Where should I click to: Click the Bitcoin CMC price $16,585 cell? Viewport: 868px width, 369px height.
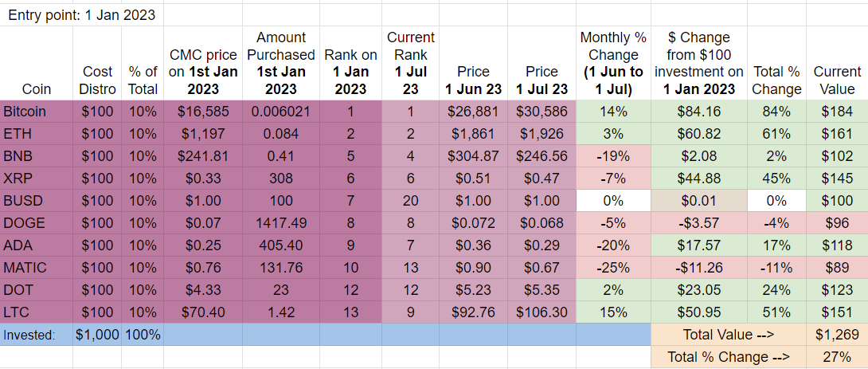point(202,112)
